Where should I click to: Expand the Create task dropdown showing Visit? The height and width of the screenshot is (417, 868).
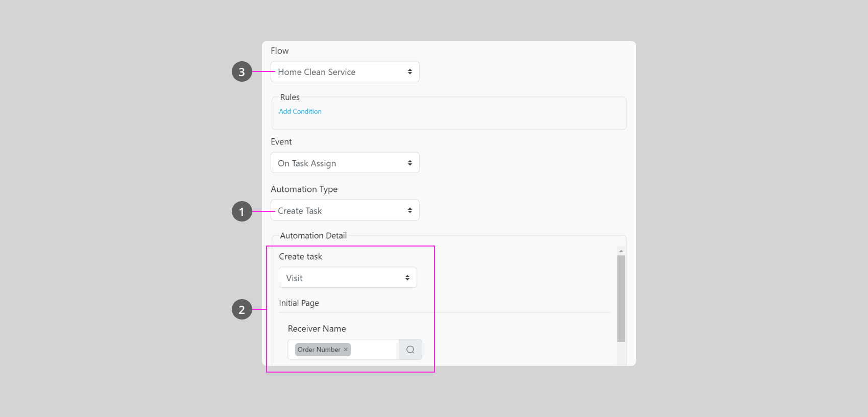tap(347, 278)
